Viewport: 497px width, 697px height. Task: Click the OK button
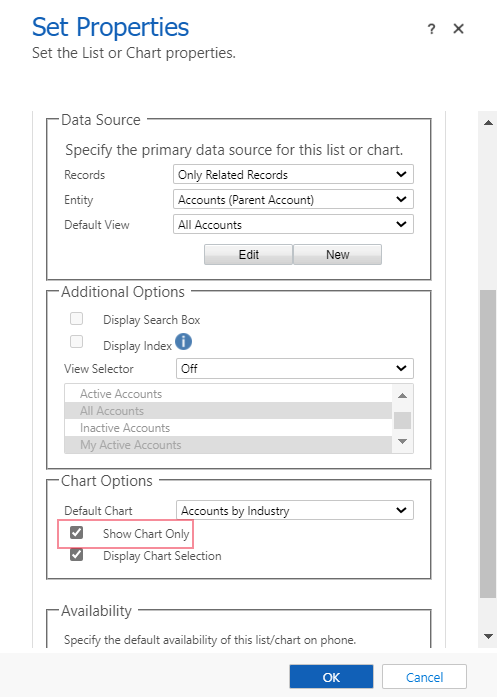[x=331, y=677]
